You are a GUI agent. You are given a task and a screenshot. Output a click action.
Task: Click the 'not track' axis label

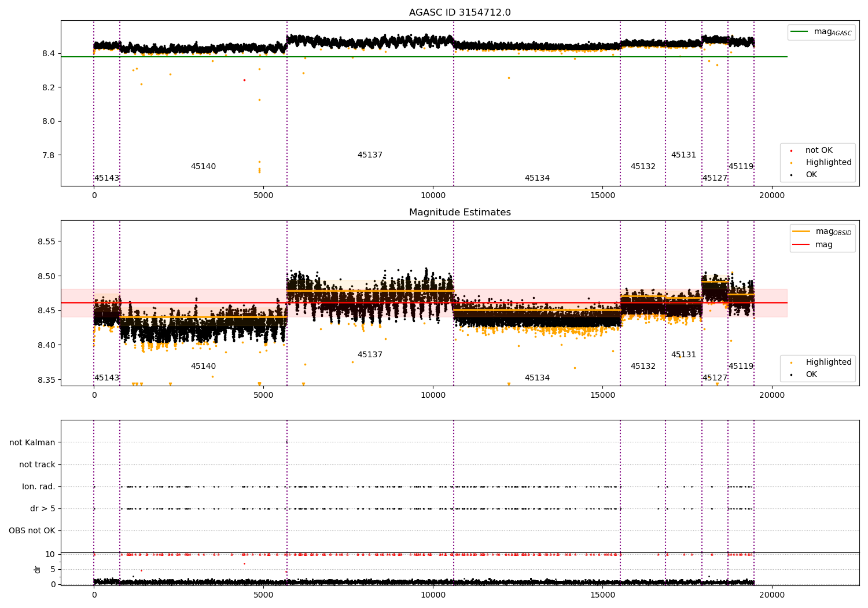[x=37, y=465]
